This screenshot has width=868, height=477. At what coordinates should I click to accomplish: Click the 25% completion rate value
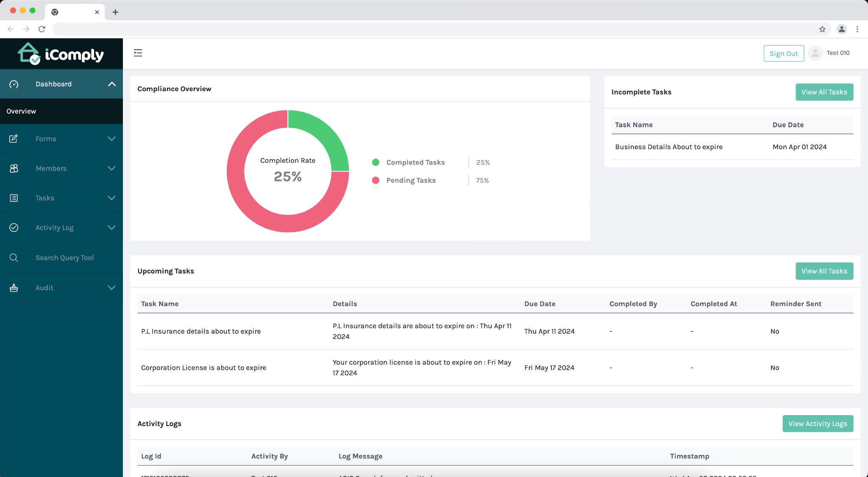tap(288, 176)
